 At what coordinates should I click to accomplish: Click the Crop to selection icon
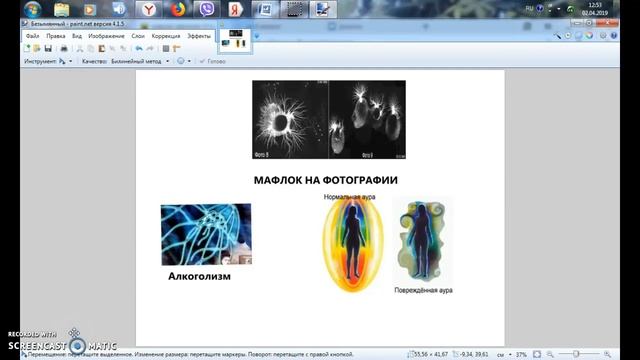112,49
